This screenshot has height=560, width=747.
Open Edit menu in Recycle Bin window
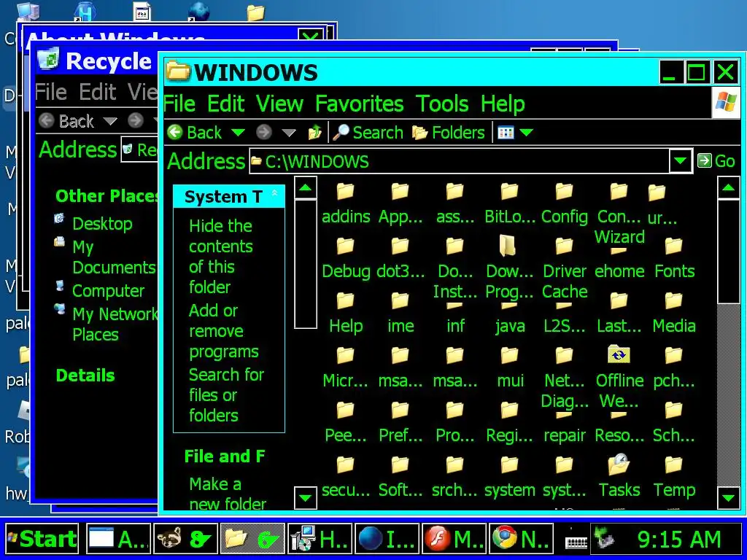pyautogui.click(x=98, y=91)
